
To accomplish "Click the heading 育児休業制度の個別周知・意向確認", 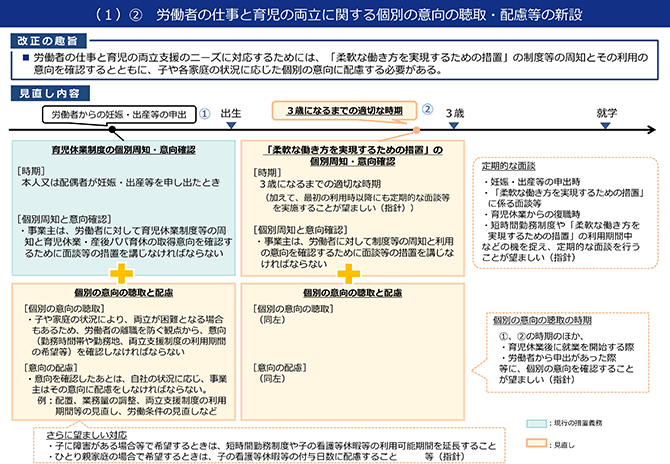I will (123, 150).
